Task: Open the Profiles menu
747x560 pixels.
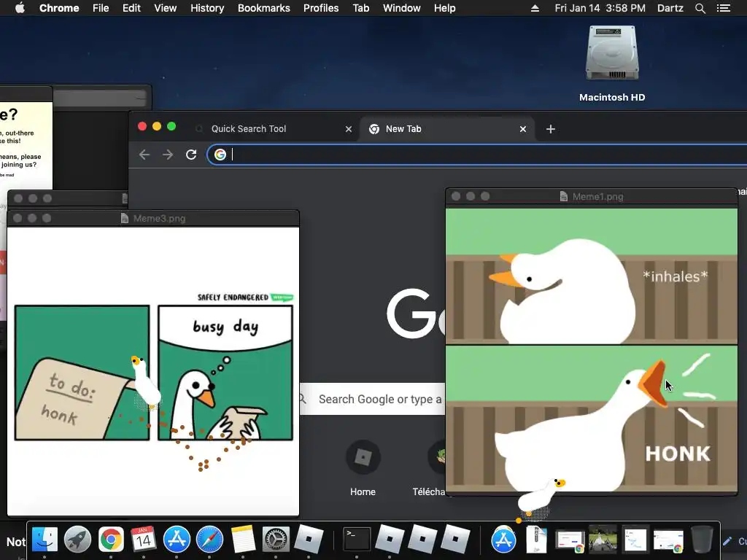Action: click(x=321, y=8)
